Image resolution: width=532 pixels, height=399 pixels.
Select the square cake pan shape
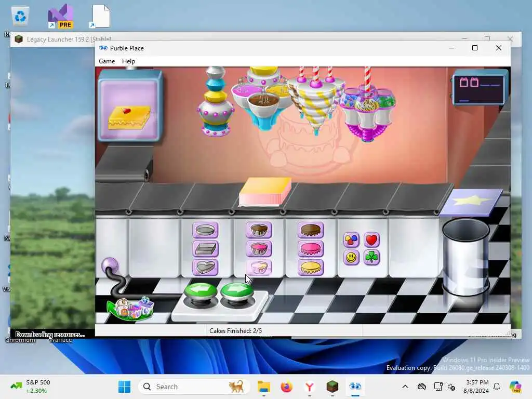pyautogui.click(x=205, y=249)
